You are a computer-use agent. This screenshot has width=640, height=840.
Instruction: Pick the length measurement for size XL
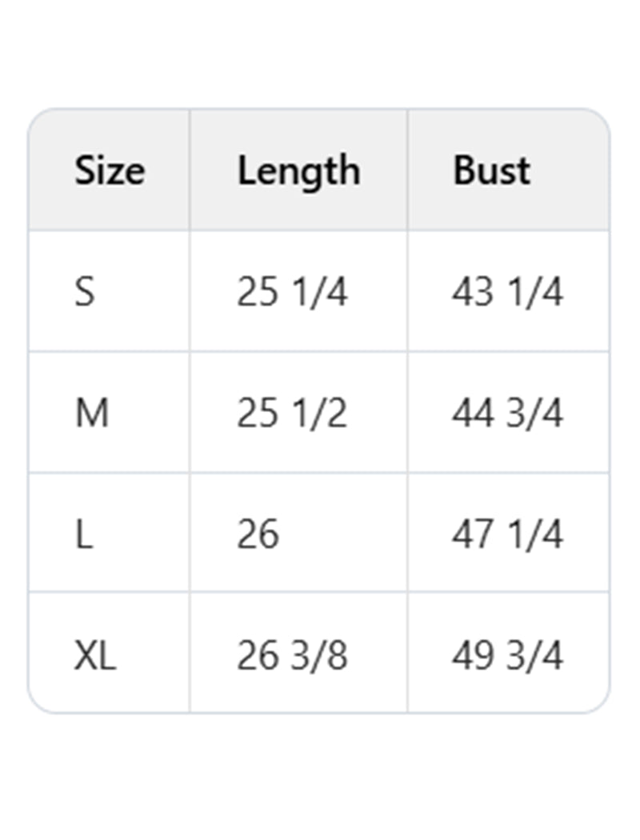pyautogui.click(x=292, y=656)
